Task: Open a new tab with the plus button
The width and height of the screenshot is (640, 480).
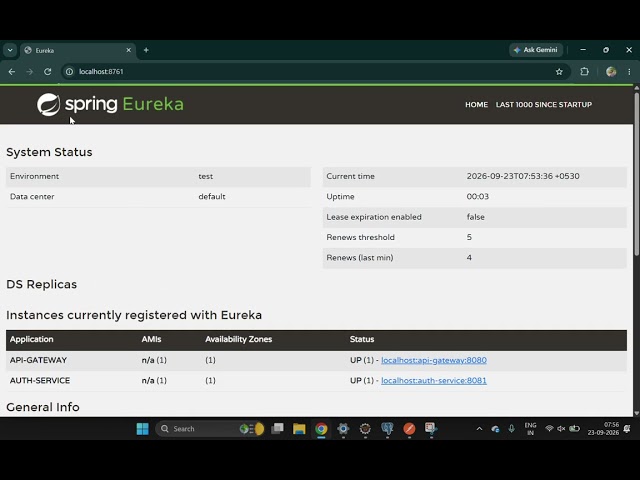Action: click(x=146, y=50)
